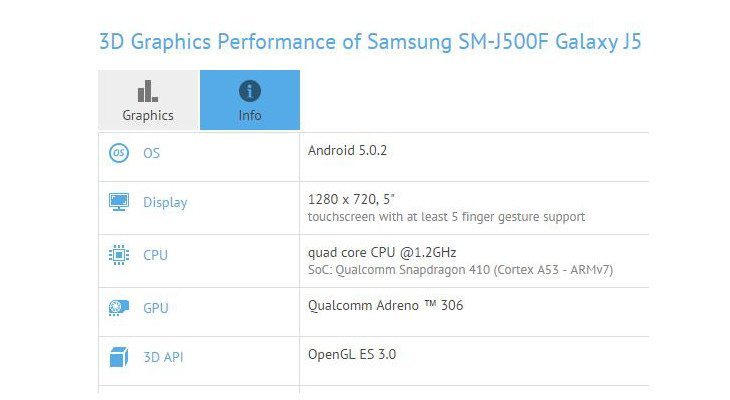
Task: Click the CPU chip icon
Action: (119, 255)
